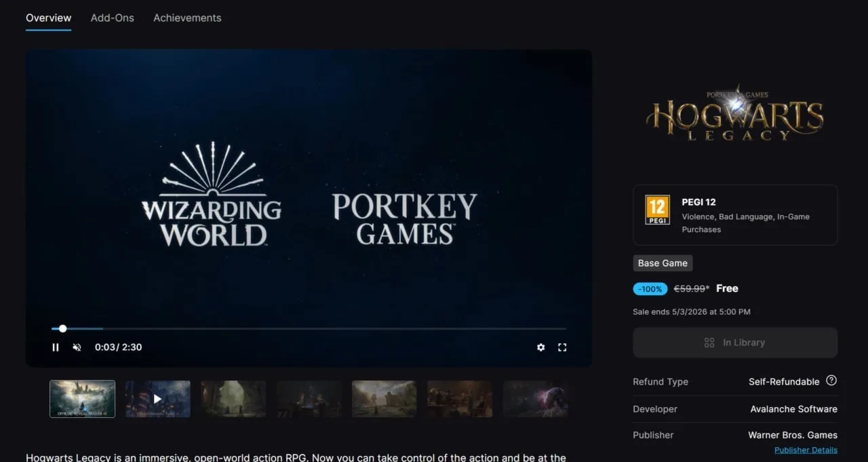Image resolution: width=868 pixels, height=462 pixels.
Task: Click the 0:03/2:30 timestamp
Action: [118, 347]
